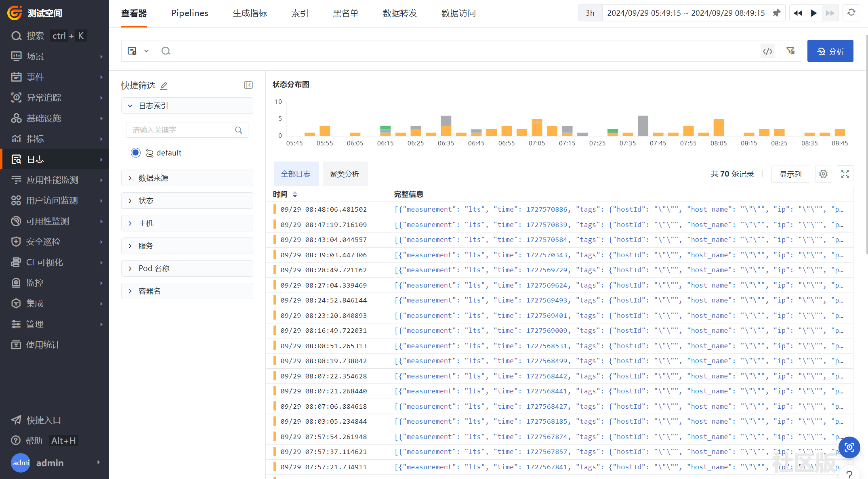Open log entry at 08:03:05.234844

click(x=559, y=422)
